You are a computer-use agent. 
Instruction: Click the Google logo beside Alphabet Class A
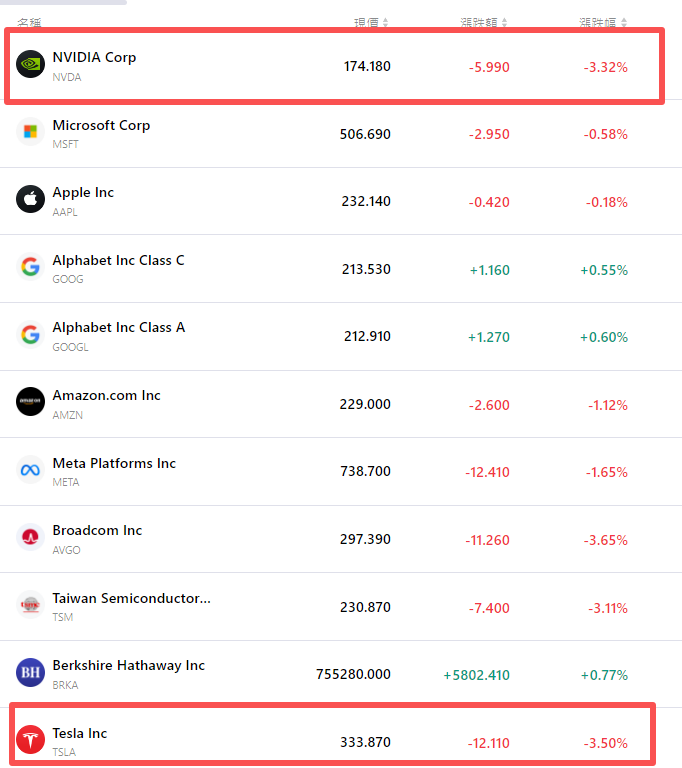(x=31, y=334)
